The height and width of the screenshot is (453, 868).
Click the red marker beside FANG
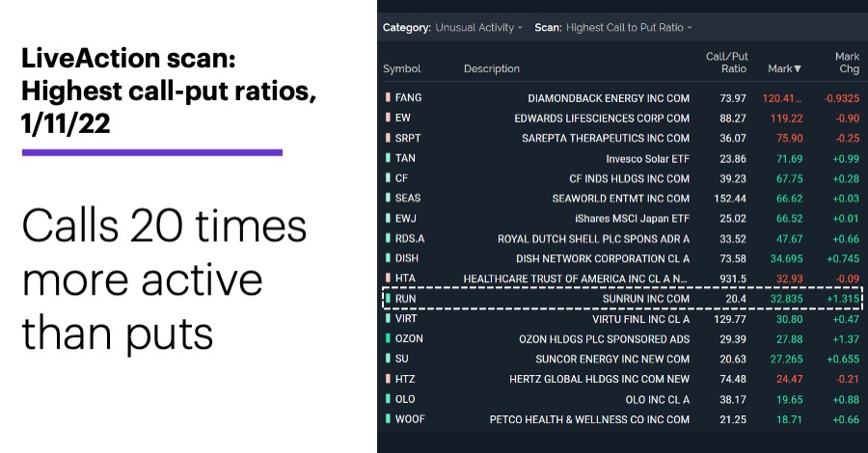pyautogui.click(x=388, y=97)
